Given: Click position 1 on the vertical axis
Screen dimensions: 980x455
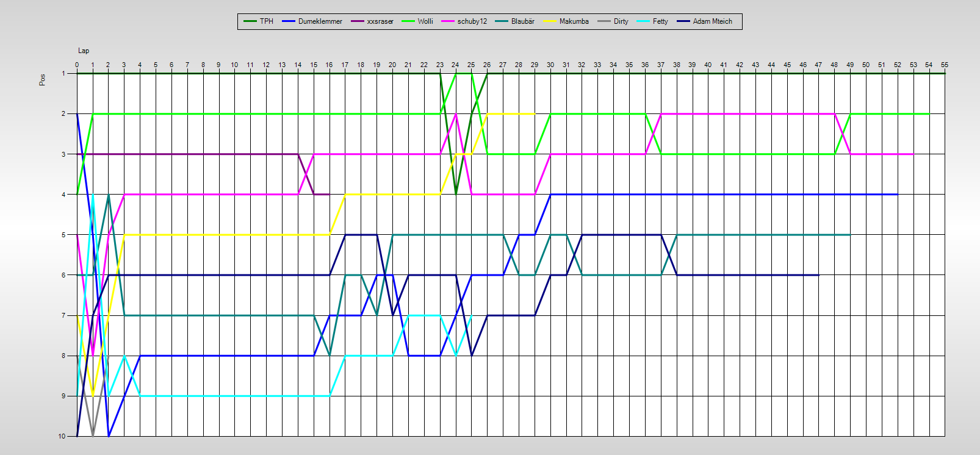Looking at the screenshot, I should tap(63, 73).
